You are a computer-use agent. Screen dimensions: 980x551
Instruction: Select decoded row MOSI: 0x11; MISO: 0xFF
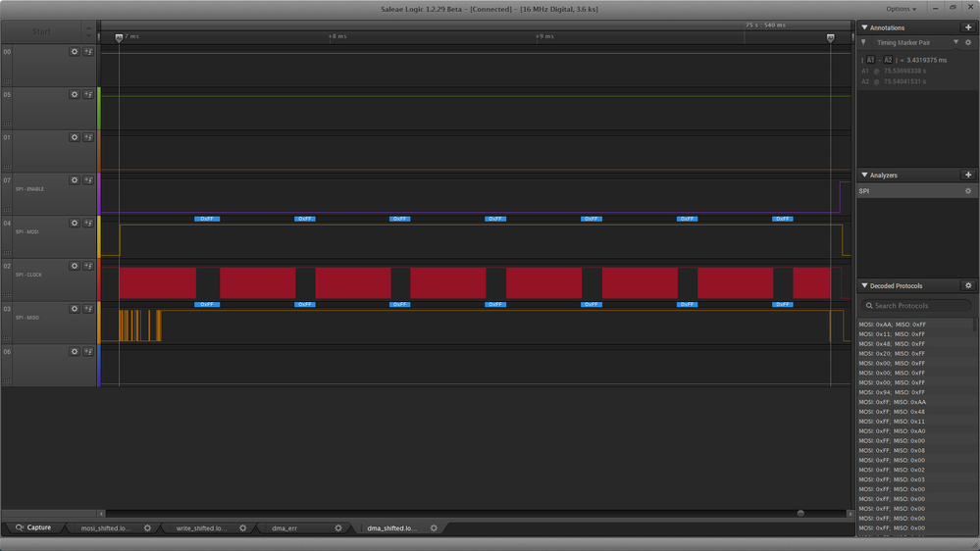click(915, 334)
